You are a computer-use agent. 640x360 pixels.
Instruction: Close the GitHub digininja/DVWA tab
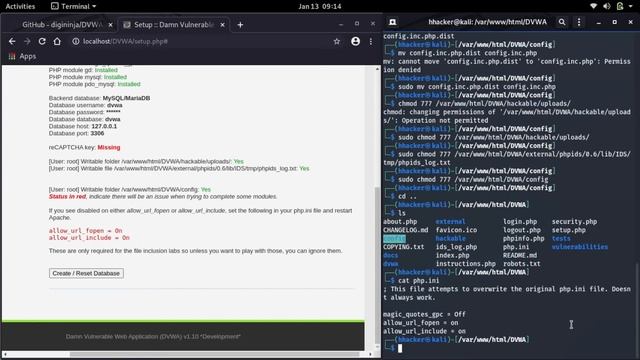coord(110,25)
